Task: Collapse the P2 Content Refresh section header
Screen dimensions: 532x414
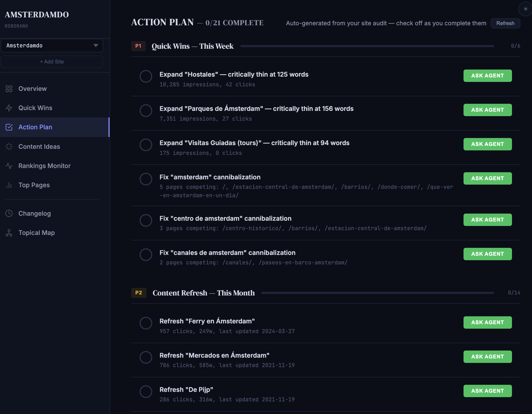Action: pos(203,293)
